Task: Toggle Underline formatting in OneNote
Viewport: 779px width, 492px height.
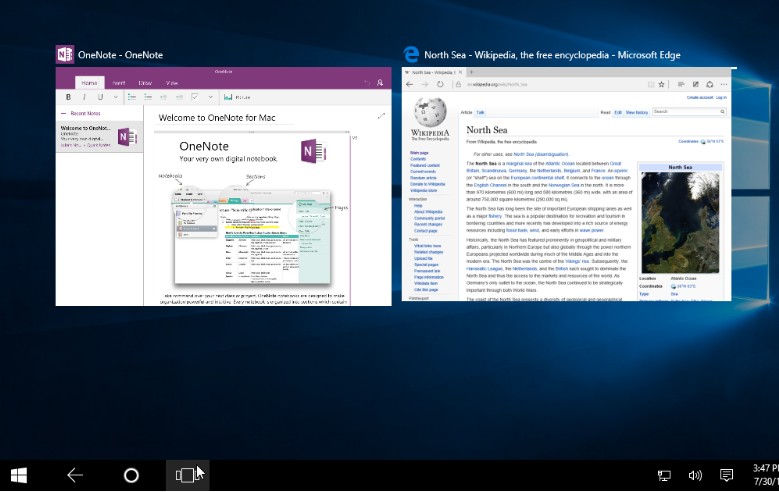Action: (x=100, y=97)
